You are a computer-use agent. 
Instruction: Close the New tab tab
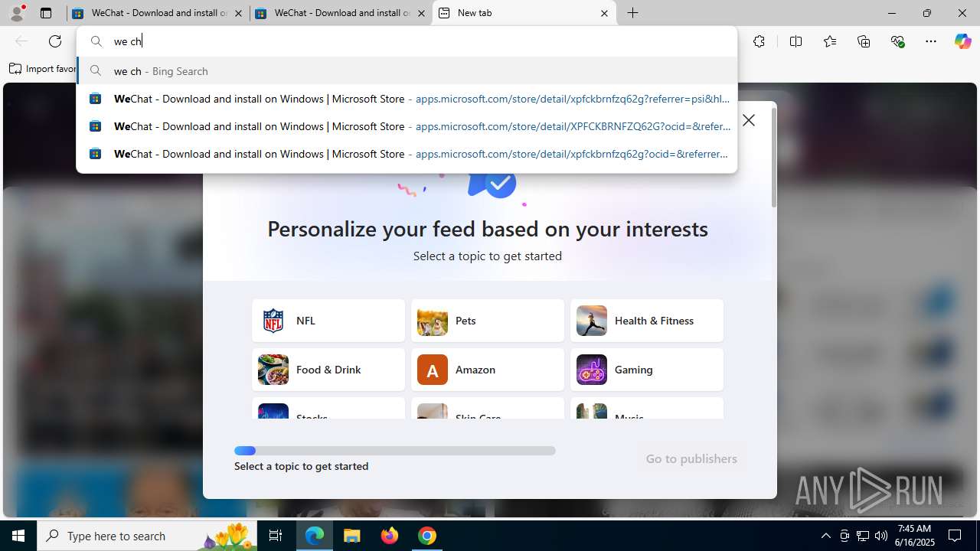604,13
